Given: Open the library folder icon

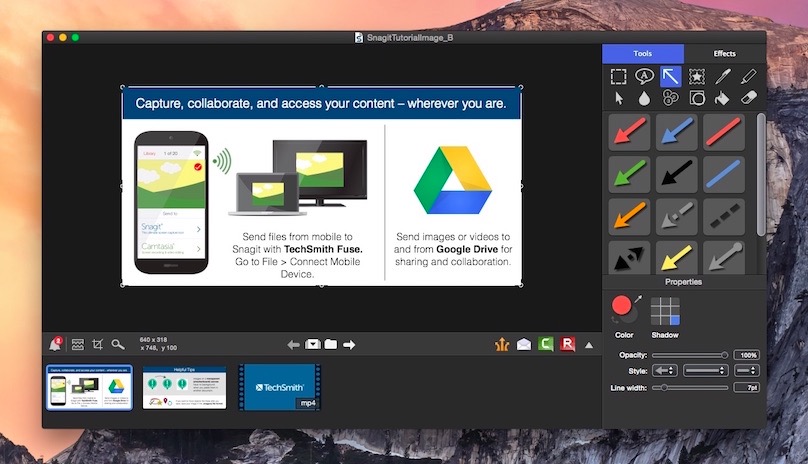Looking at the screenshot, I should tap(331, 344).
